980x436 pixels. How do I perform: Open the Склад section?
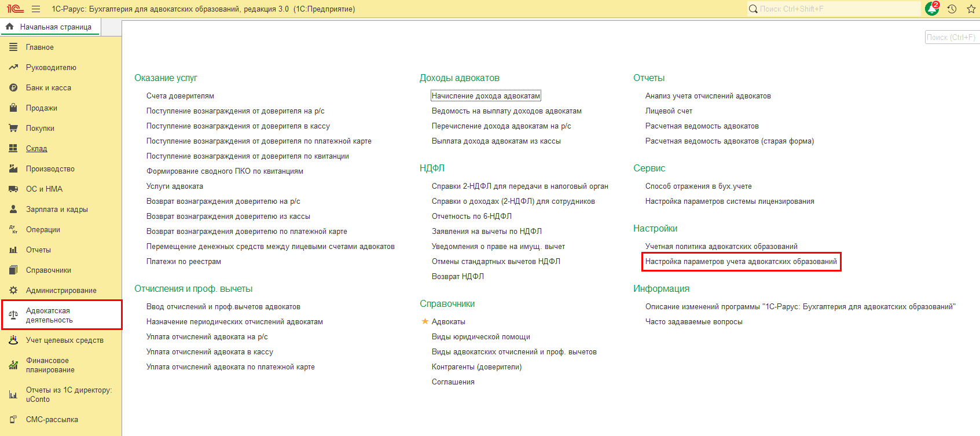(36, 148)
